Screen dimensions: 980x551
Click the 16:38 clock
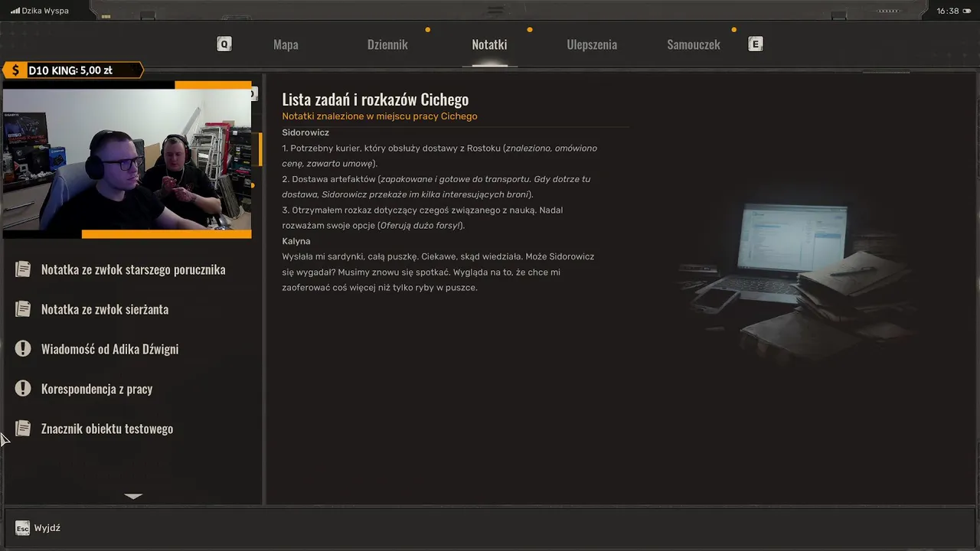pyautogui.click(x=948, y=11)
